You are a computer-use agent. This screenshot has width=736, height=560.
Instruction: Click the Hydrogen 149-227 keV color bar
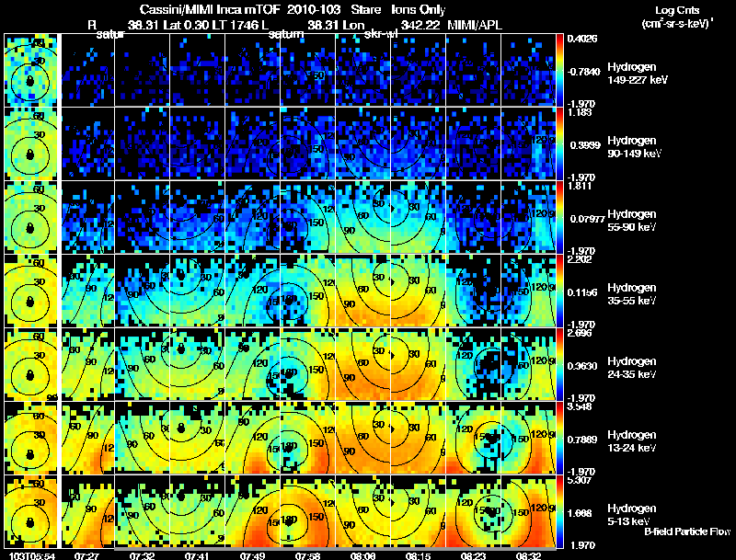pos(559,70)
